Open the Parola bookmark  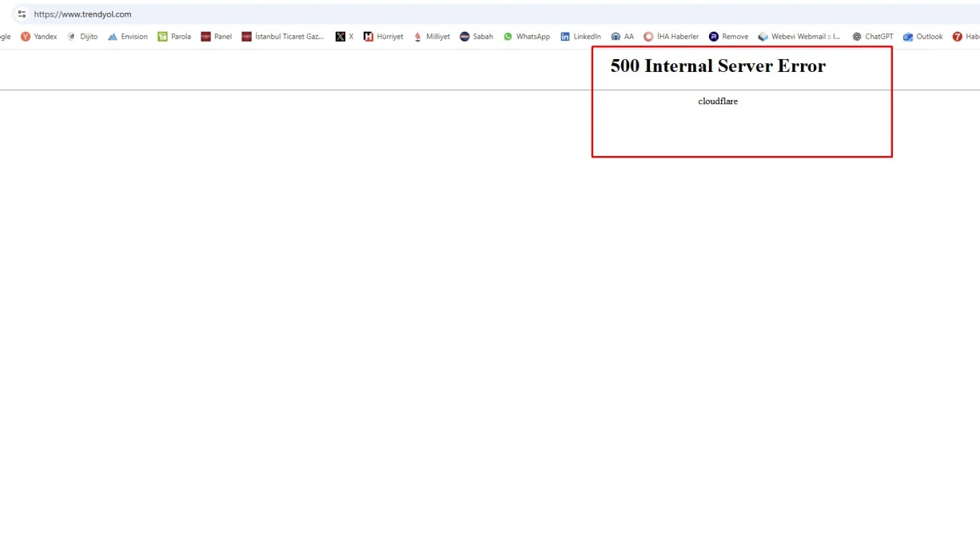click(x=174, y=37)
